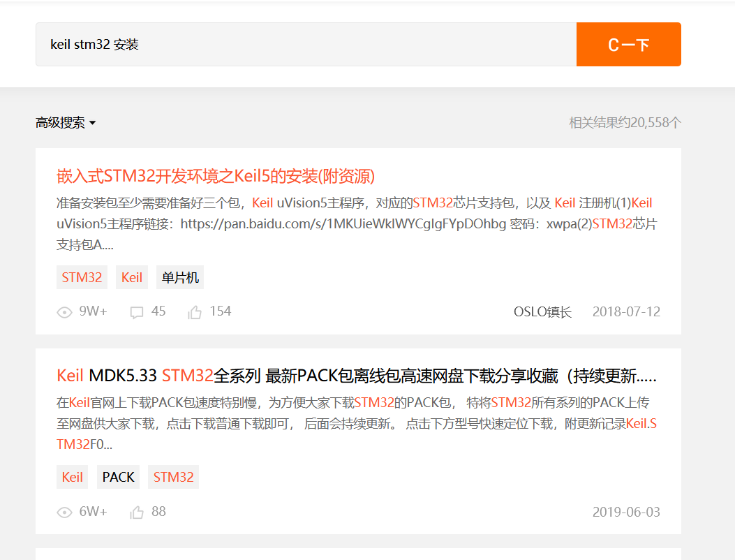Click the result count text 相关结果约20,558个
Image resolution: width=735 pixels, height=560 pixels.
click(625, 123)
